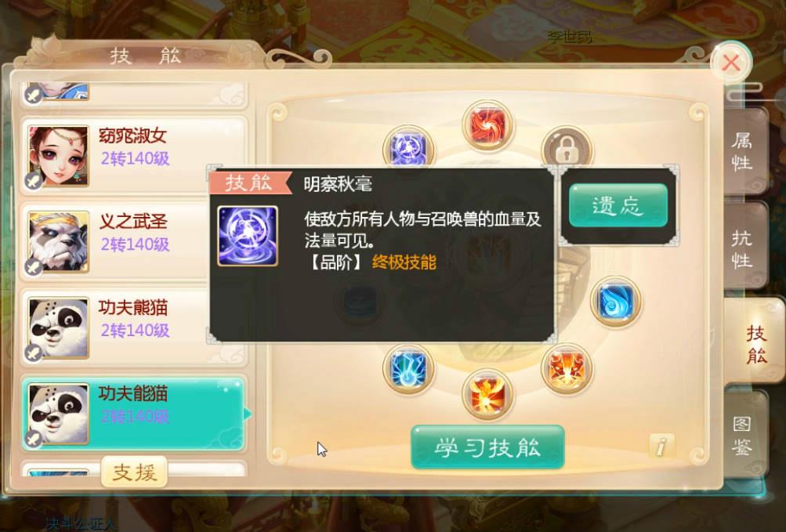
Task: Choose the orange fire mask skill icon
Action: [x=567, y=368]
